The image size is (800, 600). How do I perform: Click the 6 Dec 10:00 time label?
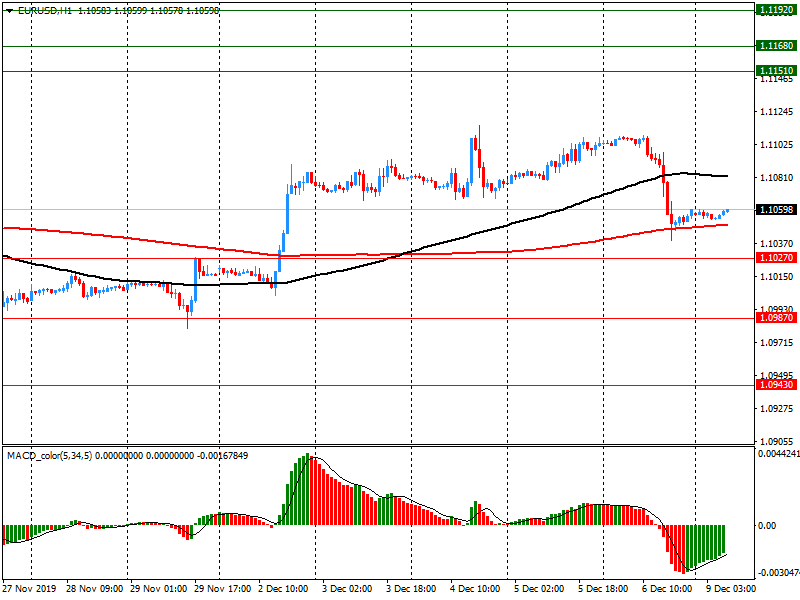pyautogui.click(x=667, y=589)
